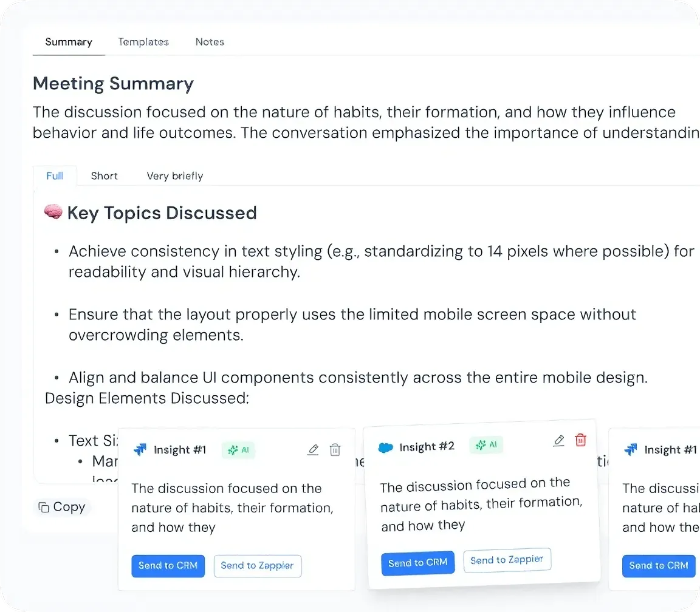Screen dimensions: 700x612
Task: Switch summary length to Short
Action: (x=104, y=176)
